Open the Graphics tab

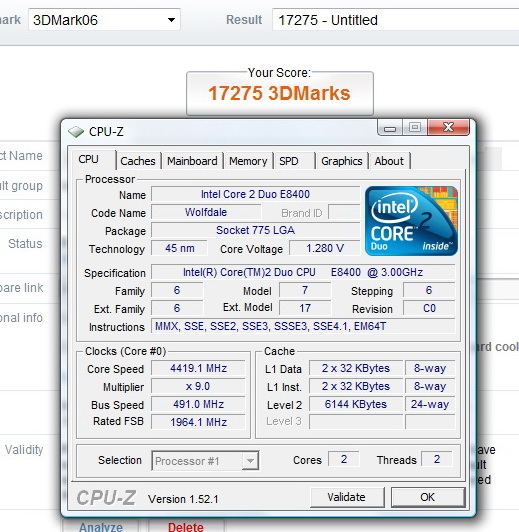[x=342, y=161]
